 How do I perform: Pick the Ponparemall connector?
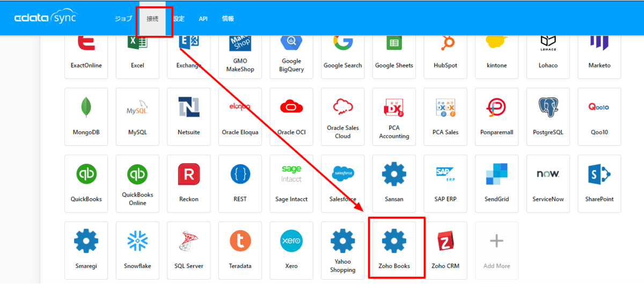(x=497, y=116)
